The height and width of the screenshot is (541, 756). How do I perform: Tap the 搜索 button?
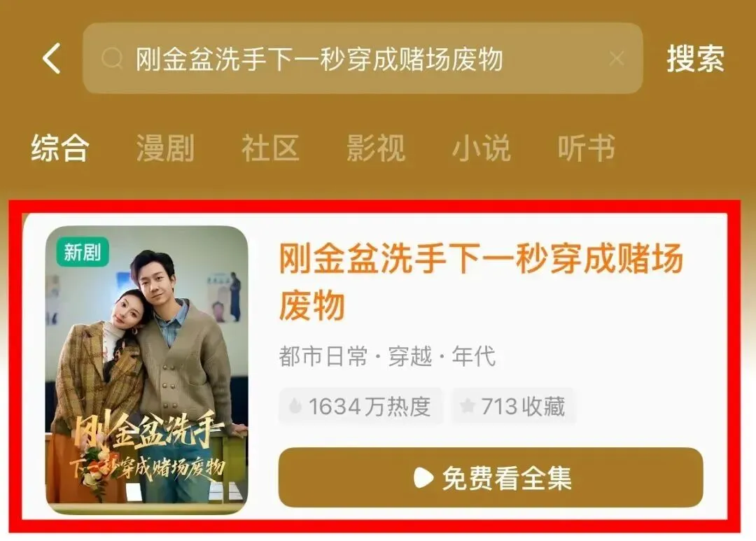pyautogui.click(x=695, y=59)
